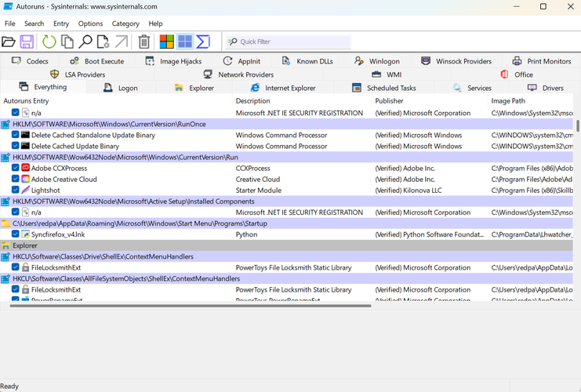Refresh the autoruns list
Image resolution: width=581 pixels, height=392 pixels.
coord(49,42)
